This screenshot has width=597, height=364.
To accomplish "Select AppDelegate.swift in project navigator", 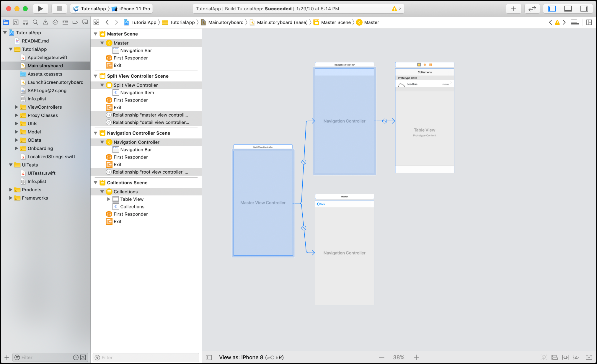I will coord(47,57).
